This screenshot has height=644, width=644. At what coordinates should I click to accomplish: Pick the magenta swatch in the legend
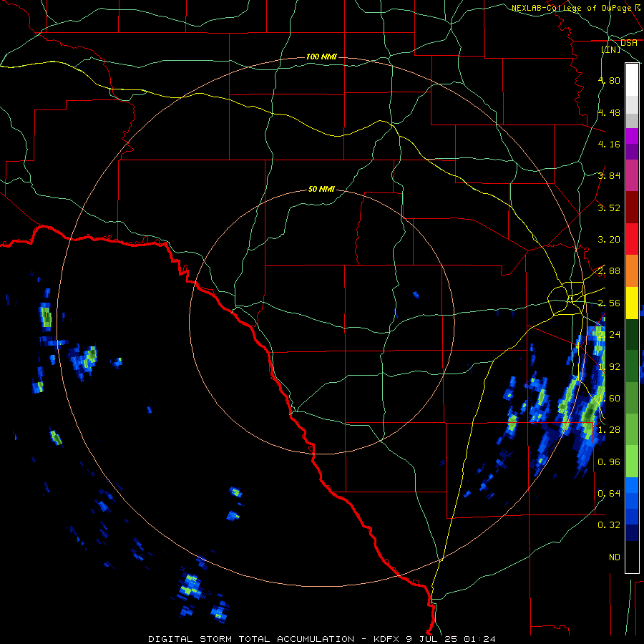point(632,136)
